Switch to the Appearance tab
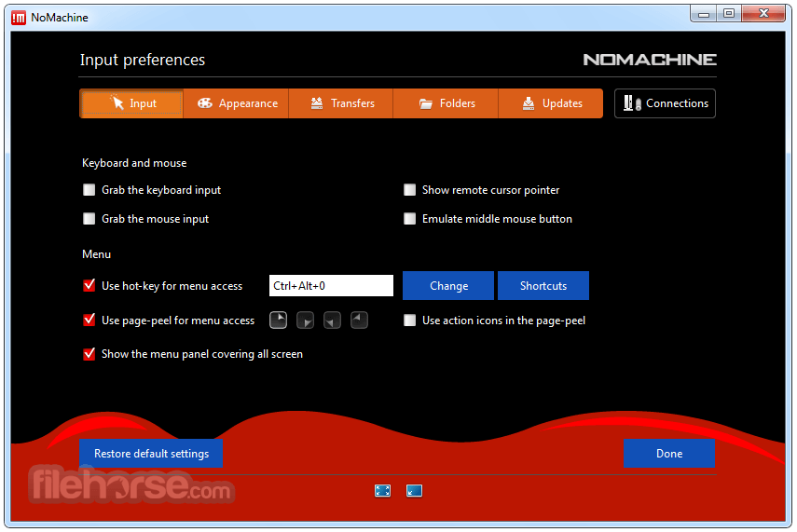This screenshot has height=532, width=797. [x=237, y=103]
